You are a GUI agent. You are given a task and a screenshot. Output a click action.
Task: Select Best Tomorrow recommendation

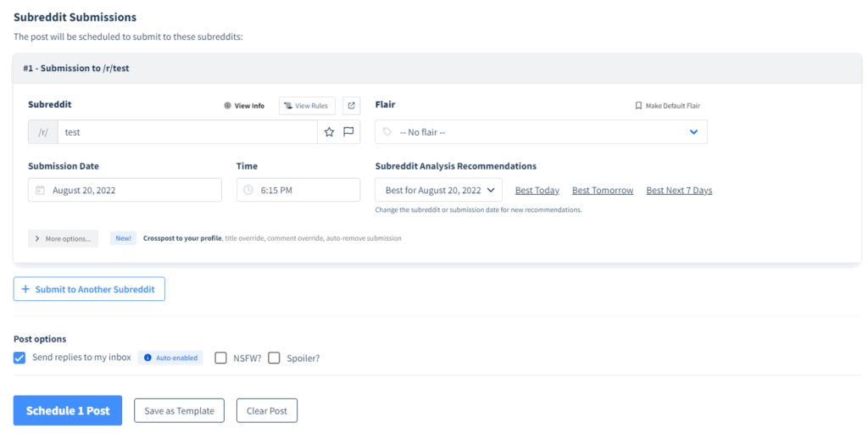pyautogui.click(x=603, y=191)
